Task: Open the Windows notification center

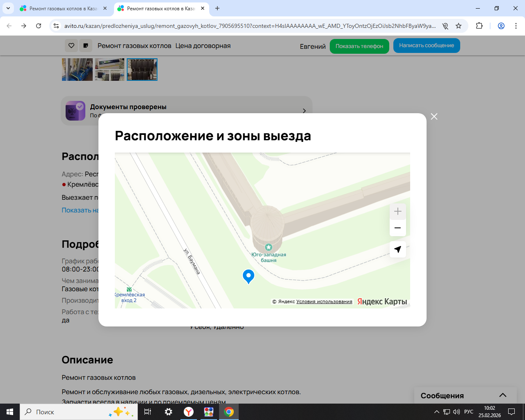Action: [x=511, y=412]
